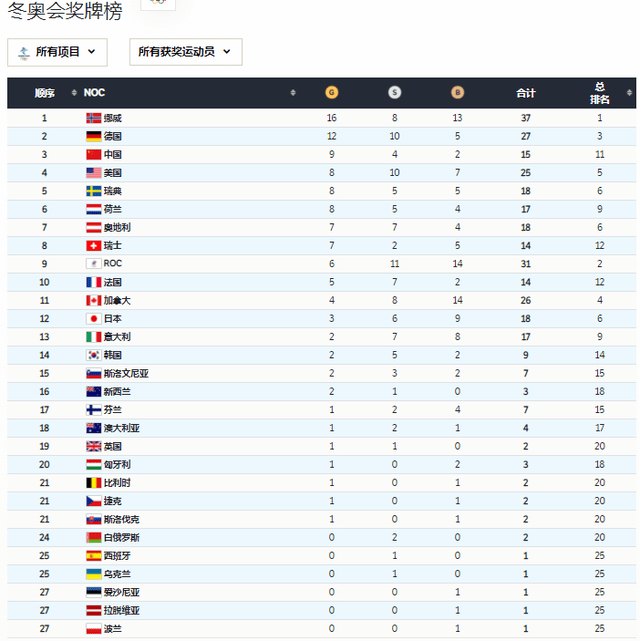Sort by NOC column arrows
This screenshot has height=641, width=640.
coord(293,93)
